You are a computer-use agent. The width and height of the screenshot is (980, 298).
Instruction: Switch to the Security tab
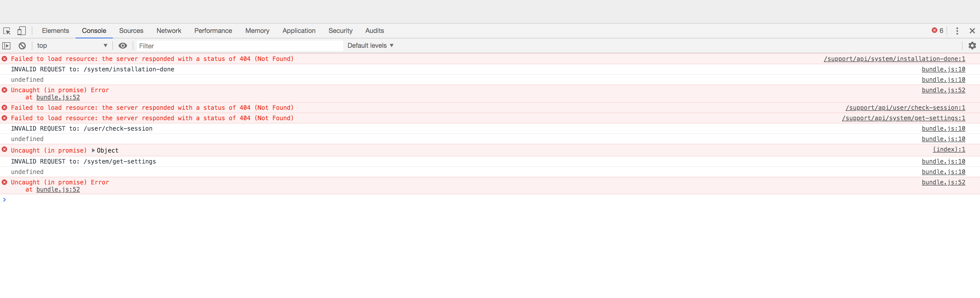pyautogui.click(x=340, y=30)
